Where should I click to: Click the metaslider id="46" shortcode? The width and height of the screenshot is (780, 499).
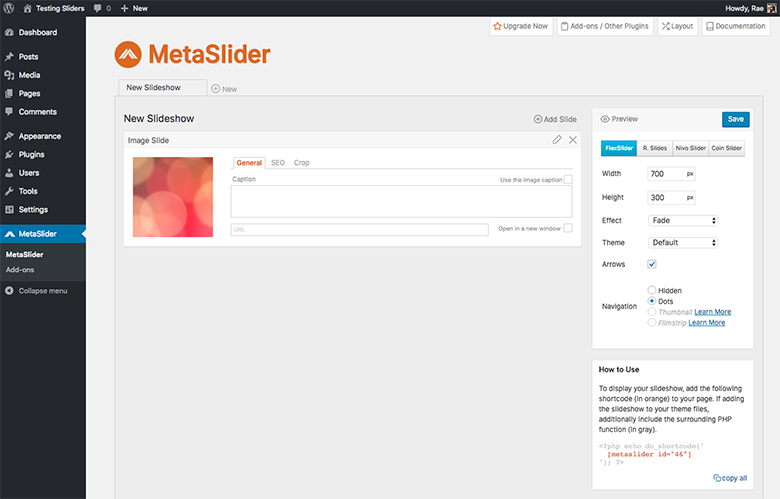pos(649,454)
